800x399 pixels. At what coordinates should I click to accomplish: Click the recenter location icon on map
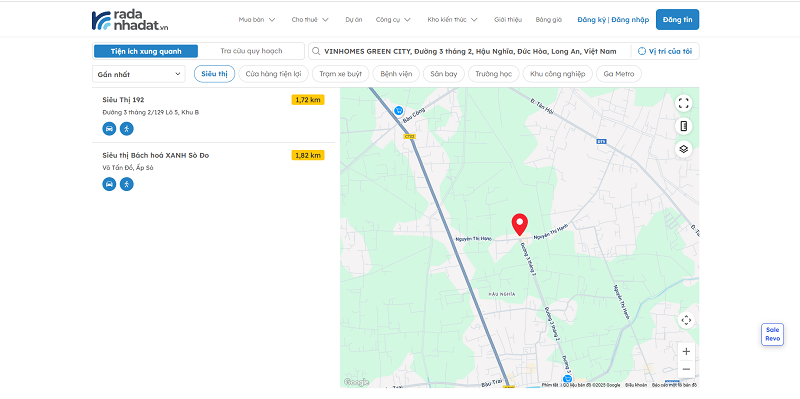686,320
